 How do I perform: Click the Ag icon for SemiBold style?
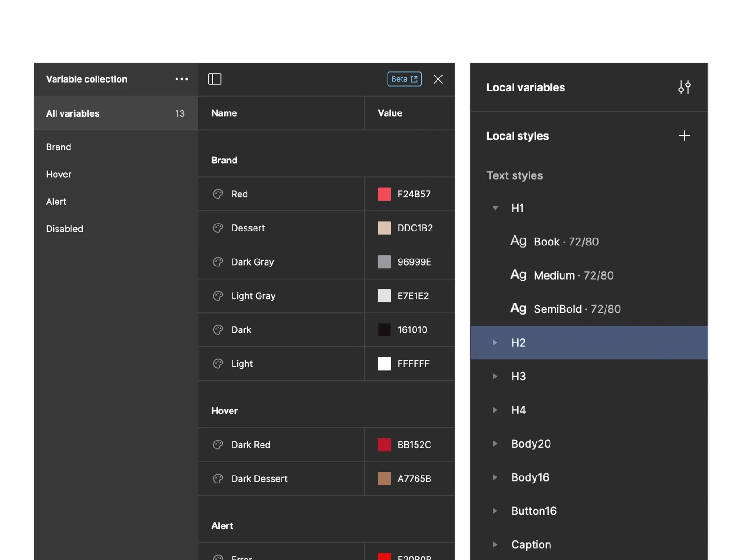518,308
